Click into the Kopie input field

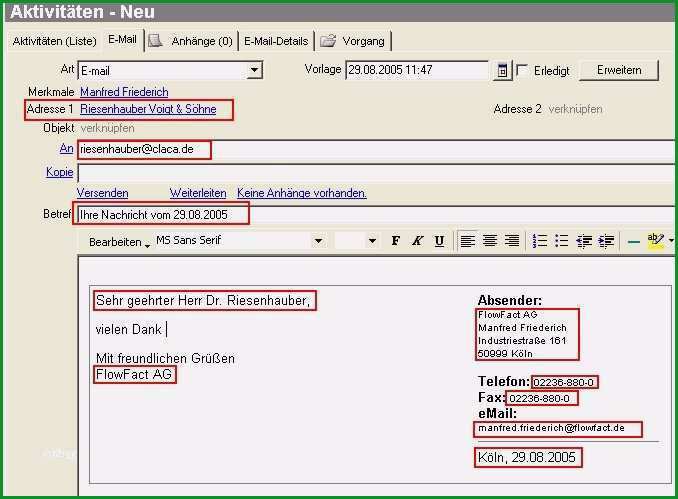click(376, 173)
